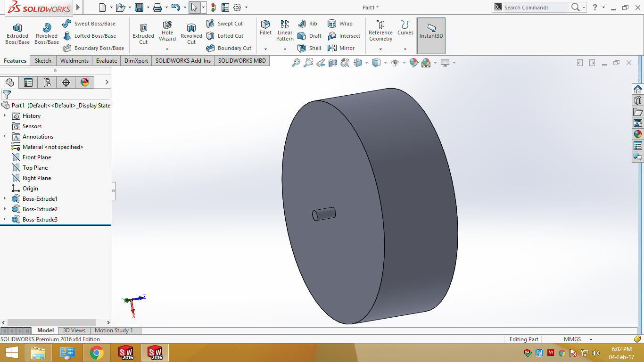Activate the Swept Cut tool
Screen dimensions: 644x362
(x=224, y=24)
